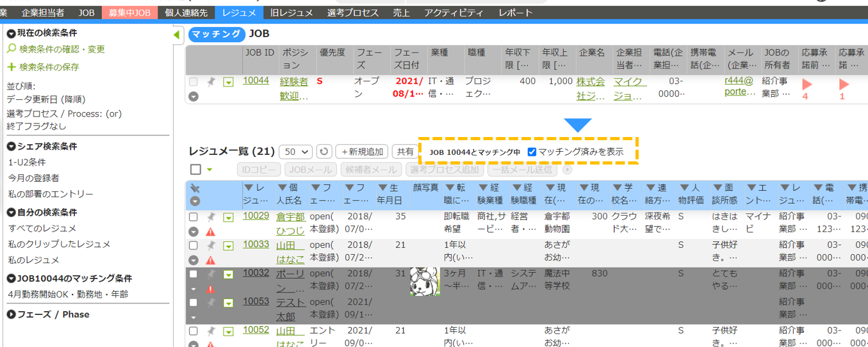Click the pin icon on JOB 10044 row
Image resolution: width=868 pixels, height=347 pixels.
(211, 82)
